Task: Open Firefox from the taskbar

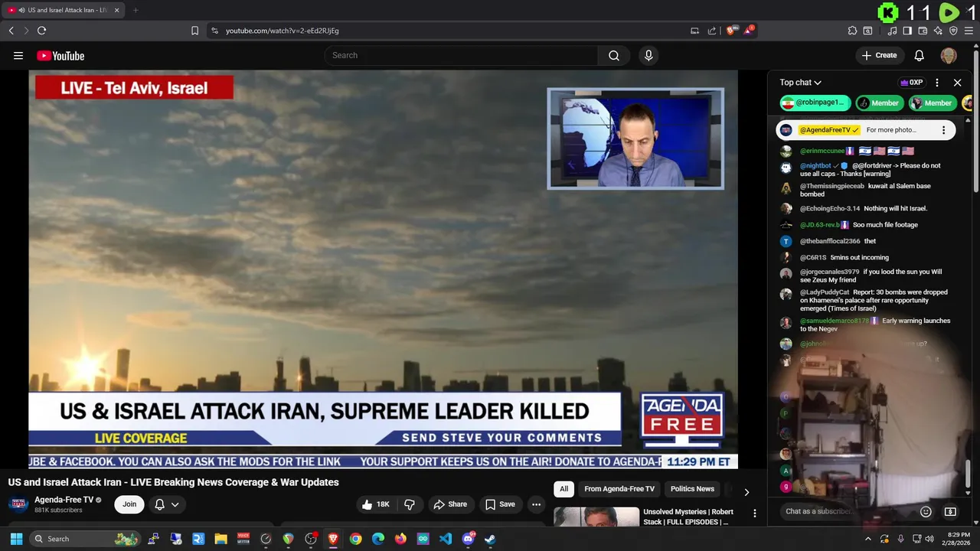Action: pyautogui.click(x=400, y=539)
